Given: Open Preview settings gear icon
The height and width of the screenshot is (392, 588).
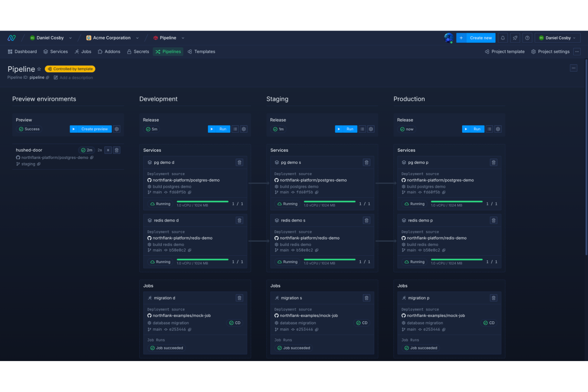Looking at the screenshot, I should (117, 129).
